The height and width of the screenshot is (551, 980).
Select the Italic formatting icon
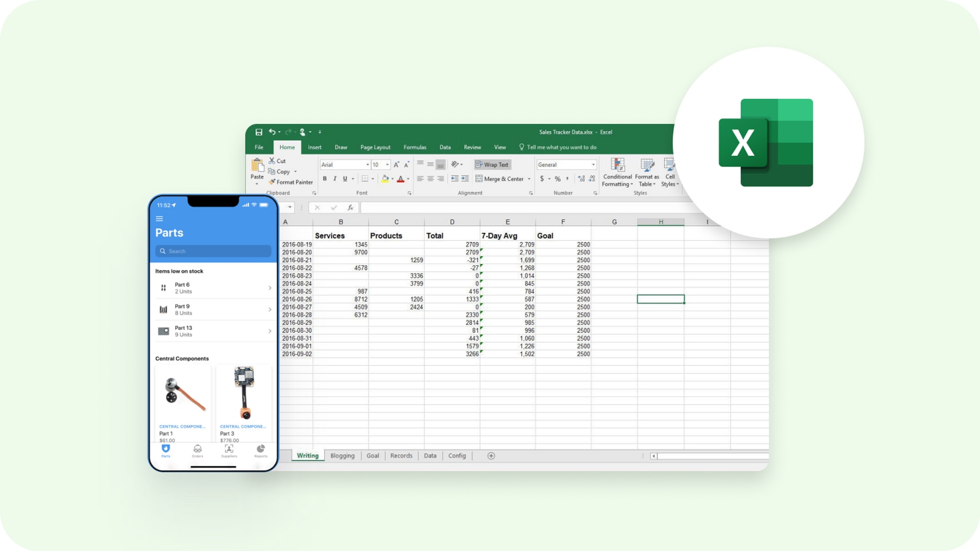pos(335,178)
